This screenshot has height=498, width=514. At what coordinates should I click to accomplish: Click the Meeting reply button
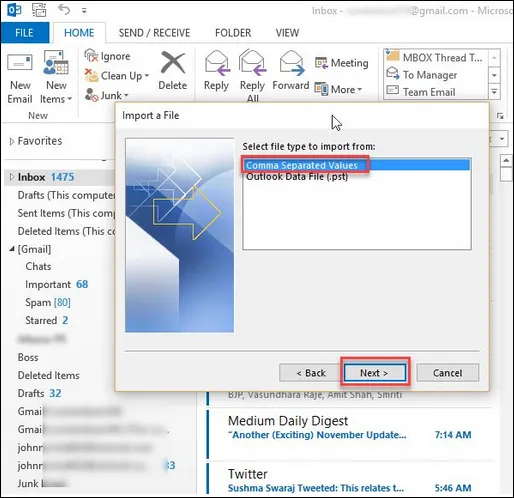point(342,63)
